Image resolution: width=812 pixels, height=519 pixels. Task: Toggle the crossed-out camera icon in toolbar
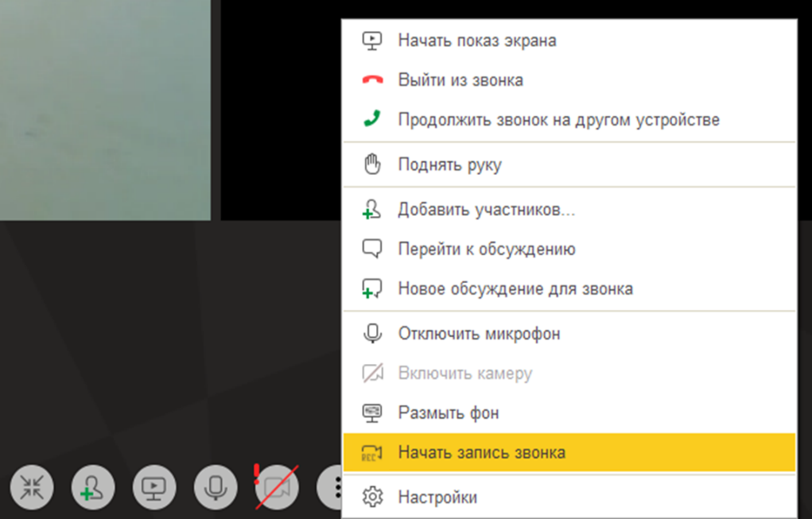point(274,487)
